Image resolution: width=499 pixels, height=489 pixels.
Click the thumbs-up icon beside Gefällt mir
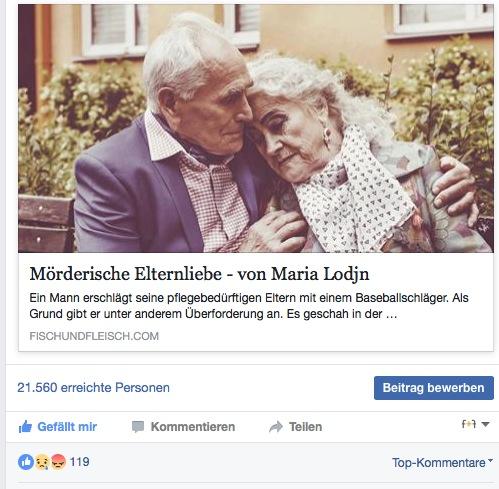(25, 426)
